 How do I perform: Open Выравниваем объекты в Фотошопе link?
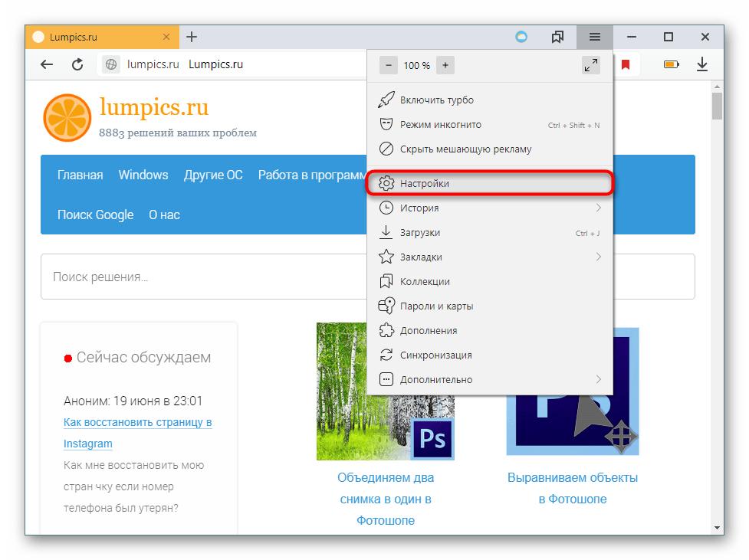(x=573, y=489)
